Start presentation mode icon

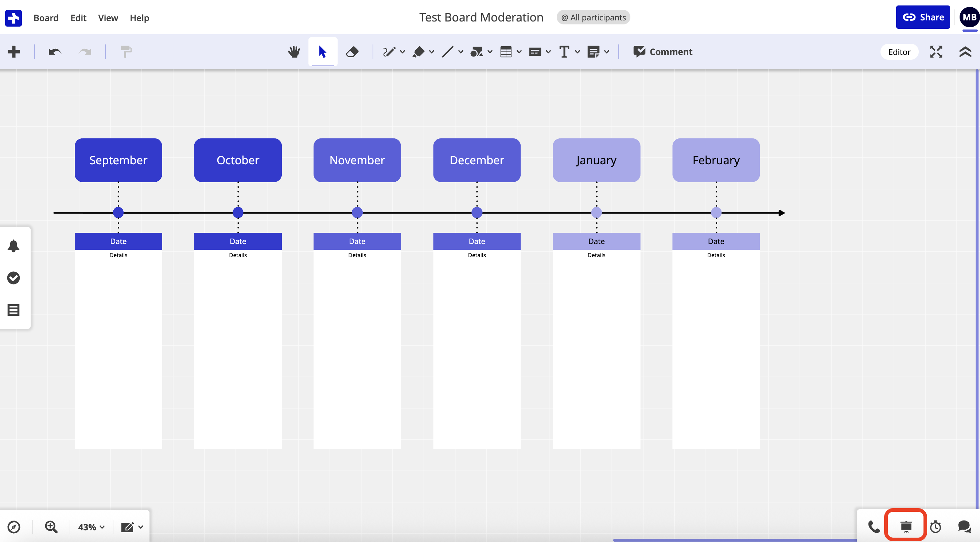point(906,526)
